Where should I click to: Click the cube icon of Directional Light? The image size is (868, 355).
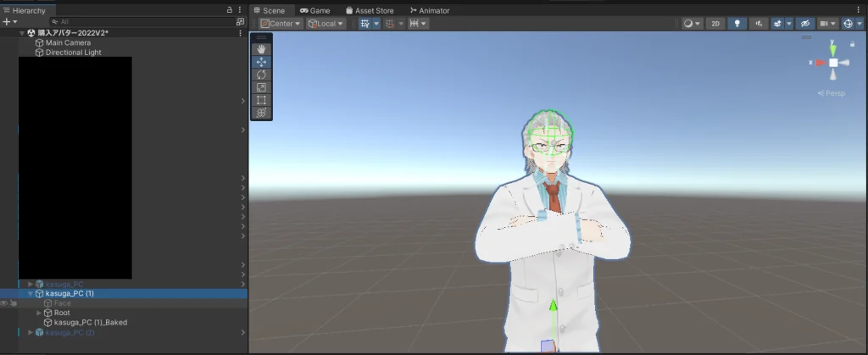point(39,53)
